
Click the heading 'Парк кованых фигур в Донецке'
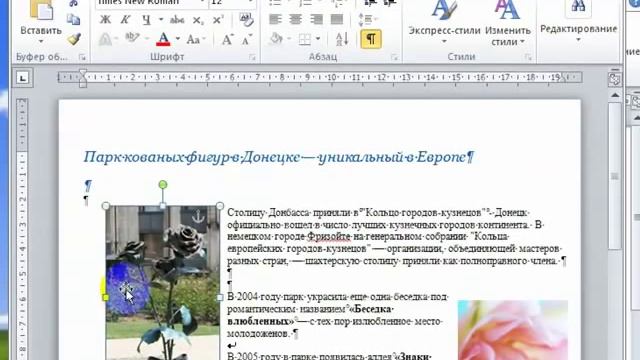click(x=192, y=157)
